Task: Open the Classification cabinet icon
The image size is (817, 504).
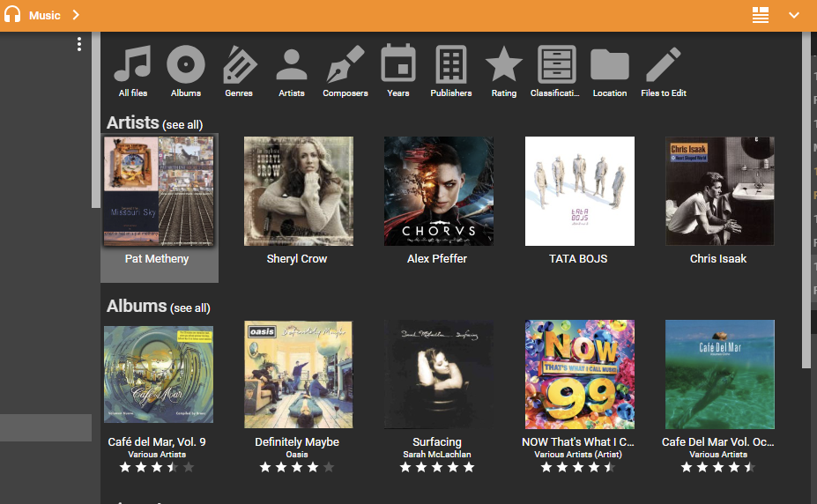Action: click(556, 70)
